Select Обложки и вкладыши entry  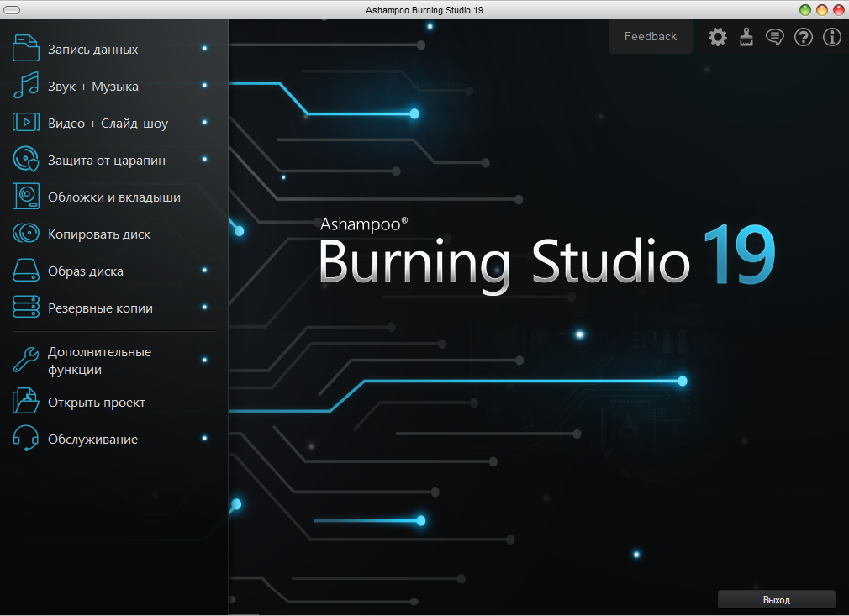113,197
